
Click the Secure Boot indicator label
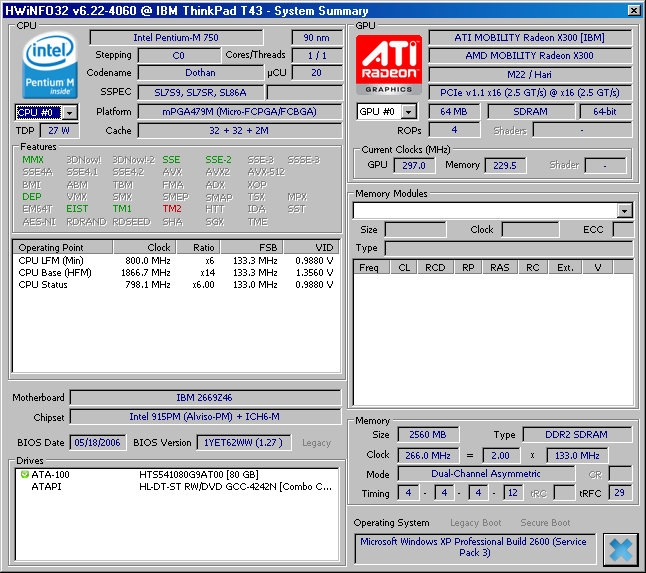[x=545, y=523]
